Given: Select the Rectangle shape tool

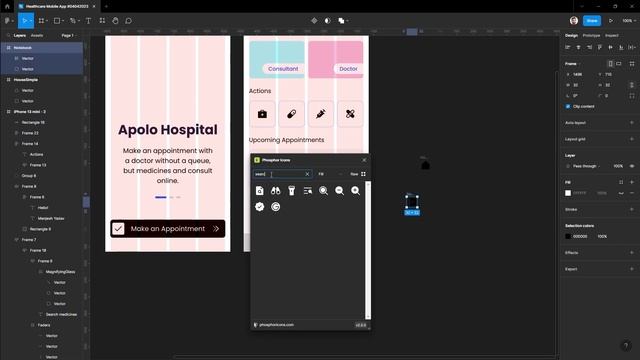Looking at the screenshot, I should (x=57, y=20).
